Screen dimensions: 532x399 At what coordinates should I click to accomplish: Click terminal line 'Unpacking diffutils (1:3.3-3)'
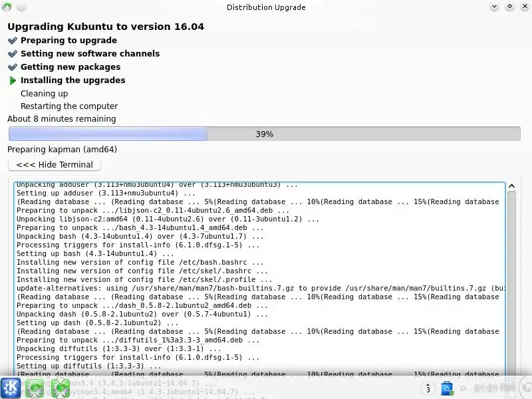[119, 348]
